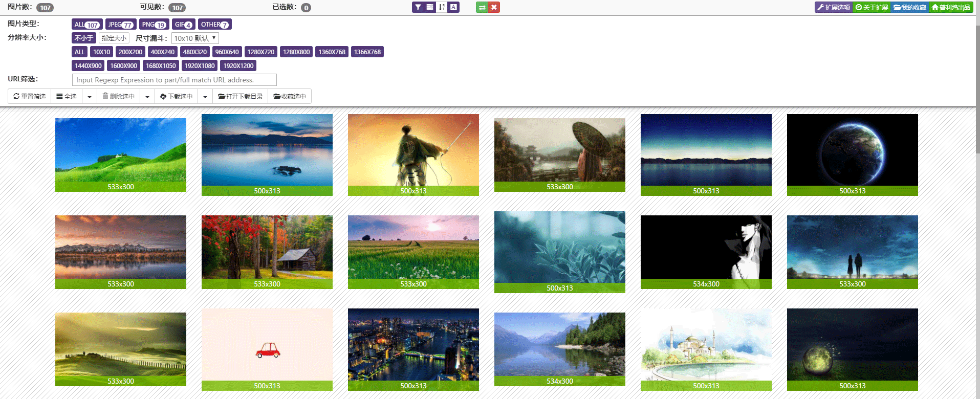Screen dimensions: 980x399
Task: Select the glowing moon orb thumbnail
Action: point(853,349)
